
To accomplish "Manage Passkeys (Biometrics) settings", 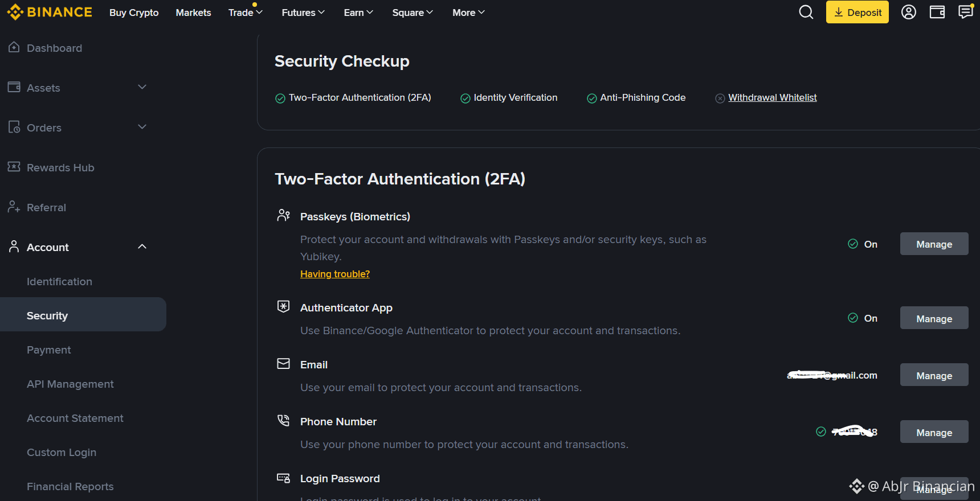I will pos(934,244).
